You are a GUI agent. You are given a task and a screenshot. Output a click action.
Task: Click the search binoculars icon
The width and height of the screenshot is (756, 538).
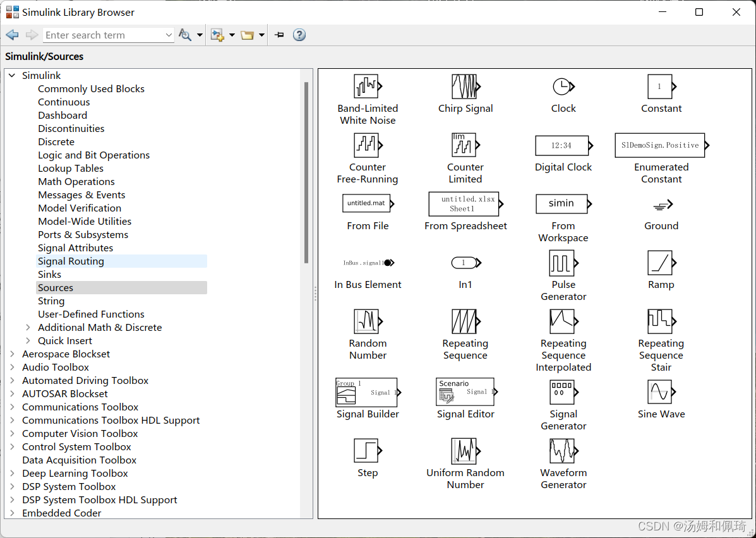184,35
